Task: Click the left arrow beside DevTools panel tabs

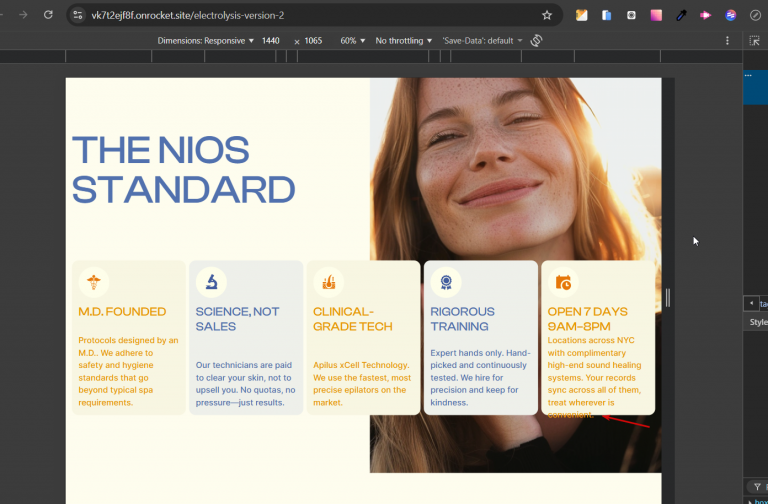Action: (x=751, y=303)
